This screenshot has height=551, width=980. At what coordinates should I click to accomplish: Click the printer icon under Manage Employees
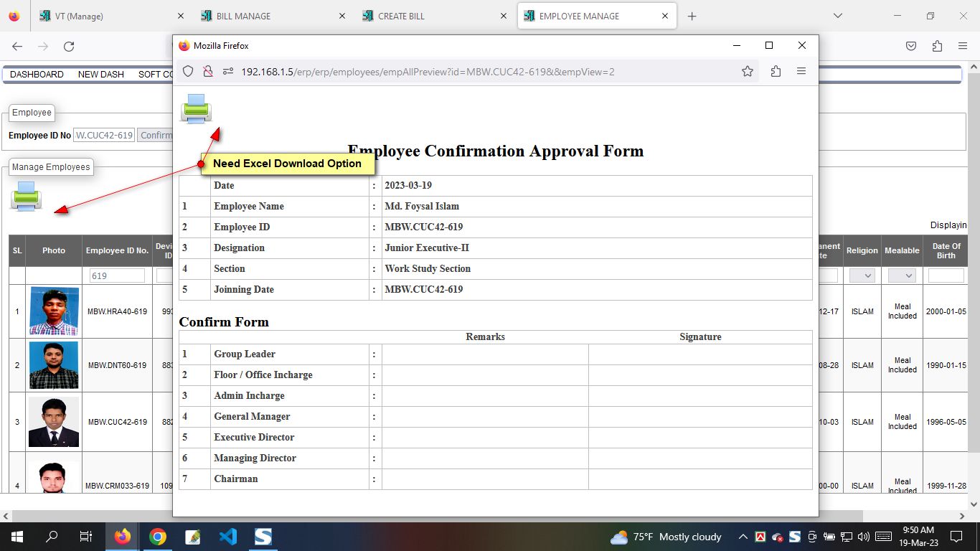26,196
